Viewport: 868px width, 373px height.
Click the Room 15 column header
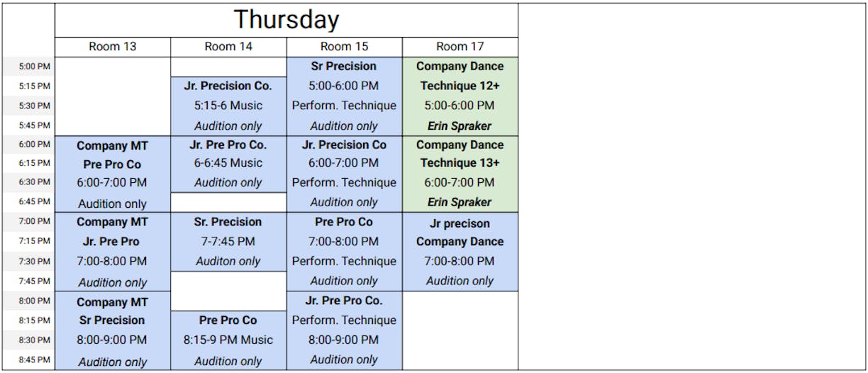[x=344, y=47]
